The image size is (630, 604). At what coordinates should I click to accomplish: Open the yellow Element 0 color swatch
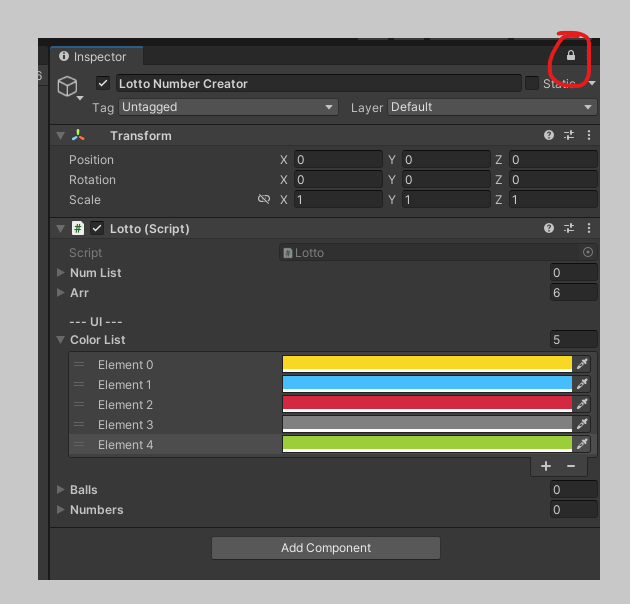pos(427,364)
